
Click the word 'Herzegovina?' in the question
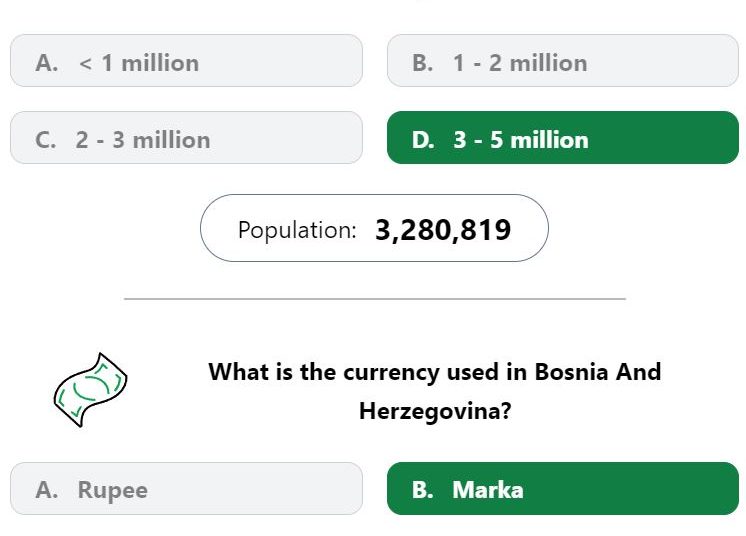point(435,411)
